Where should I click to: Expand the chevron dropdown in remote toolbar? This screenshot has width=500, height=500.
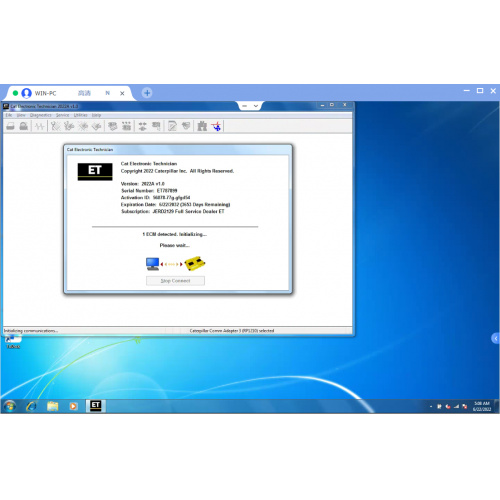pos(256,106)
